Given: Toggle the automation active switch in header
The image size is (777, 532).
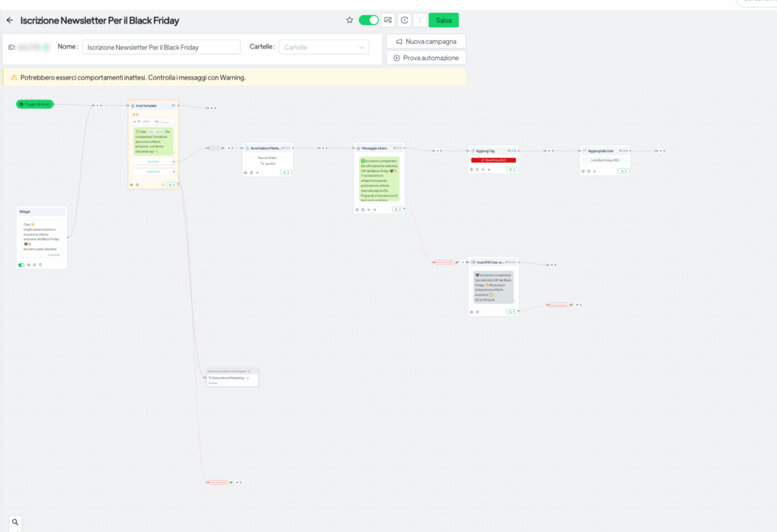Looking at the screenshot, I should pos(369,20).
